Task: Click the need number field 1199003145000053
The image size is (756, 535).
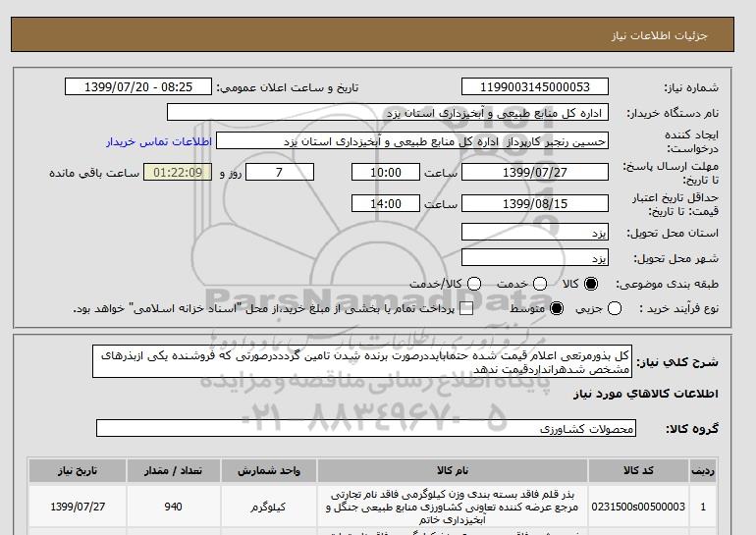Action: pyautogui.click(x=535, y=86)
